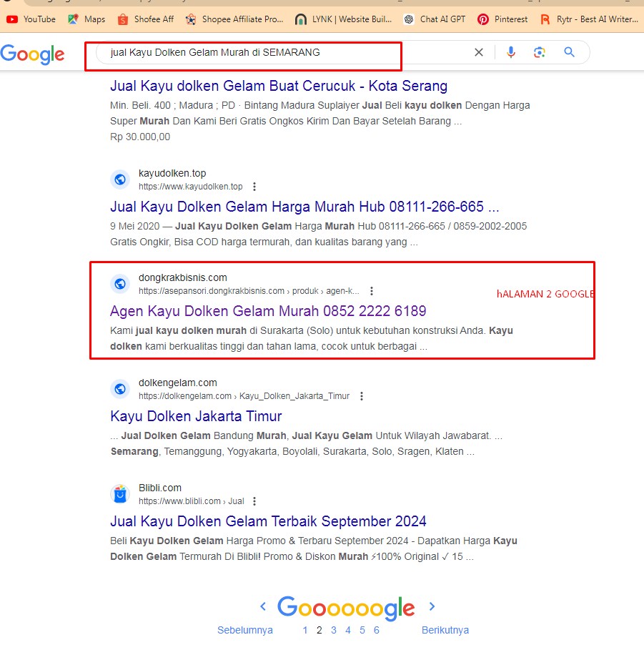The height and width of the screenshot is (660, 644).
Task: Click the dolkengelam.com site favicon
Action: pos(120,389)
